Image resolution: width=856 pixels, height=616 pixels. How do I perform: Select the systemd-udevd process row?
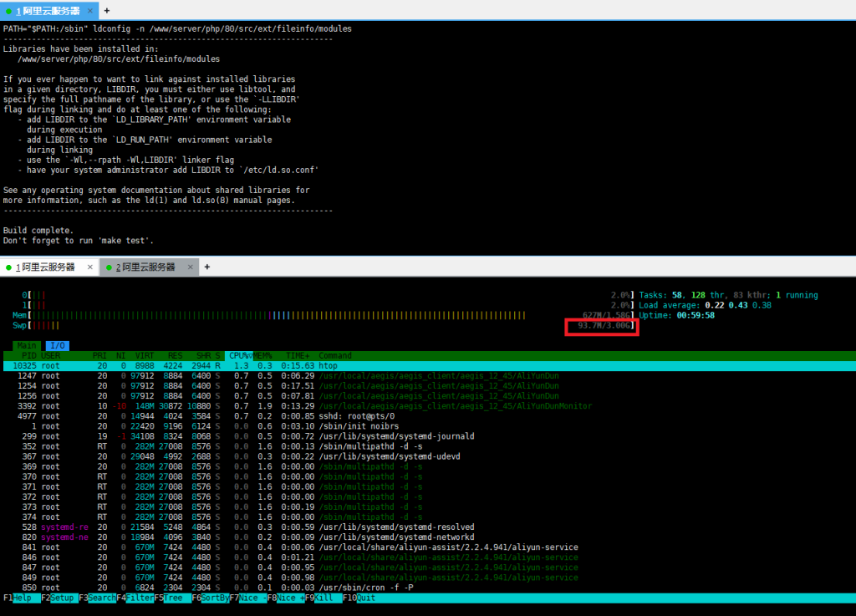(x=430, y=456)
